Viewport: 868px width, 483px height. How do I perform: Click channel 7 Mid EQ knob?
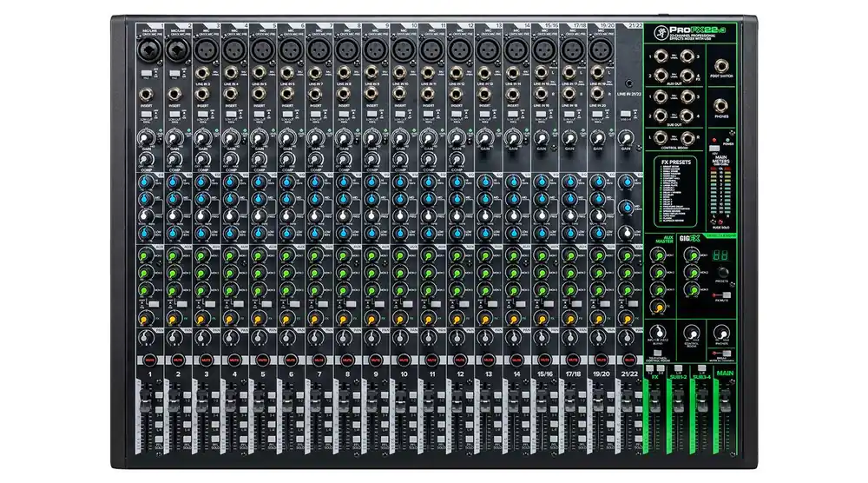(x=315, y=198)
